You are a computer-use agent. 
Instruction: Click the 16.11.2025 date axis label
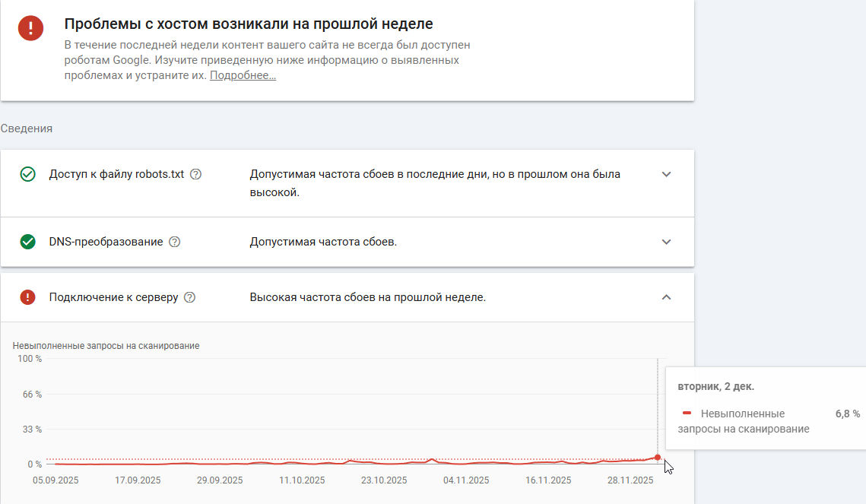click(548, 480)
